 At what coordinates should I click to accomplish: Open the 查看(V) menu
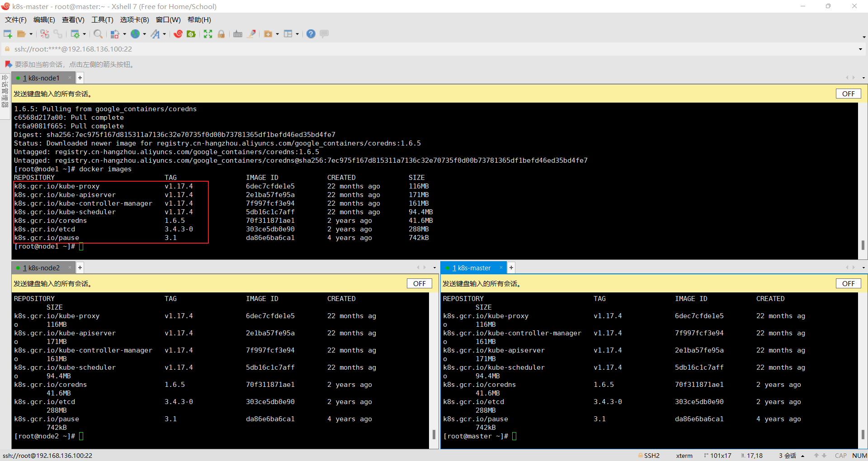[73, 20]
